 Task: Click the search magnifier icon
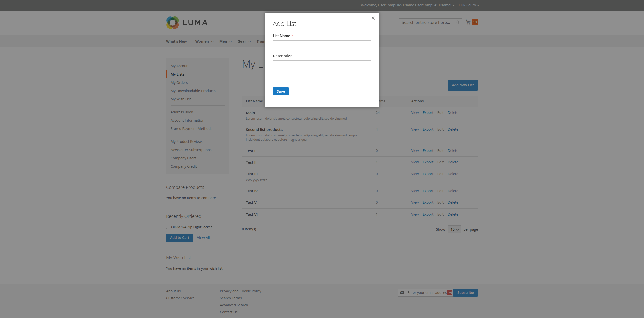click(457, 22)
